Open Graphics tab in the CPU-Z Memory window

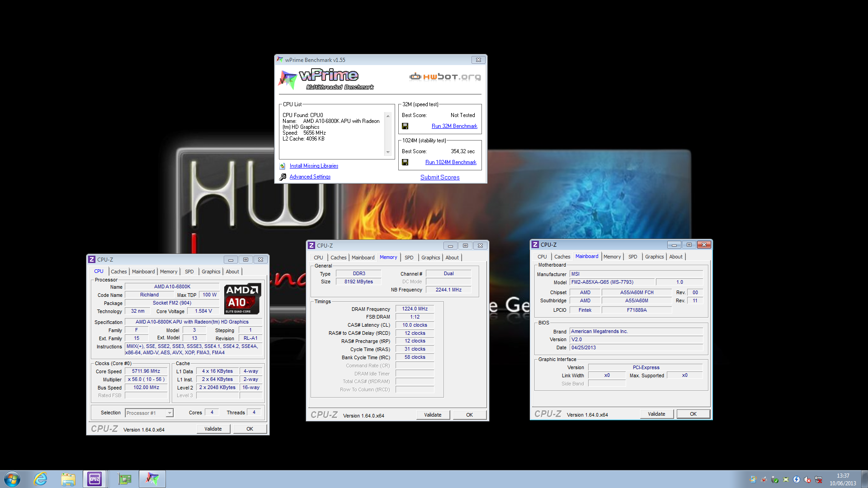tap(431, 258)
